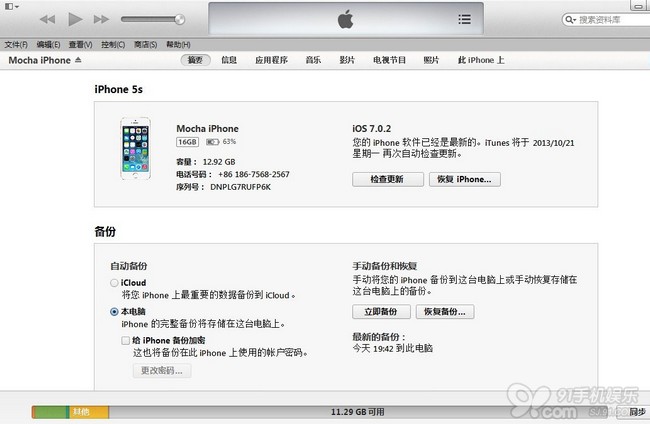Switch to the 影片 tab

click(347, 60)
